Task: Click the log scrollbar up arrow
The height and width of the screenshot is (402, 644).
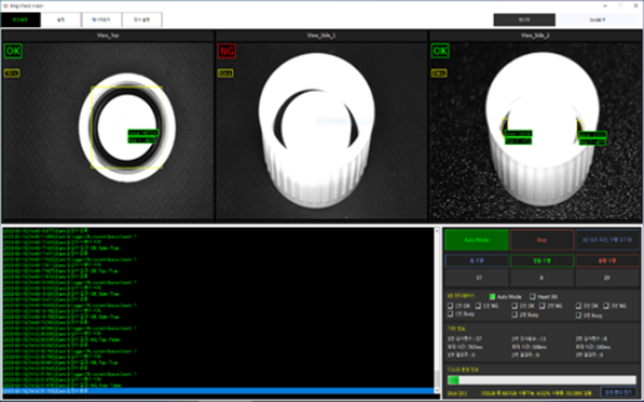Action: click(437, 231)
